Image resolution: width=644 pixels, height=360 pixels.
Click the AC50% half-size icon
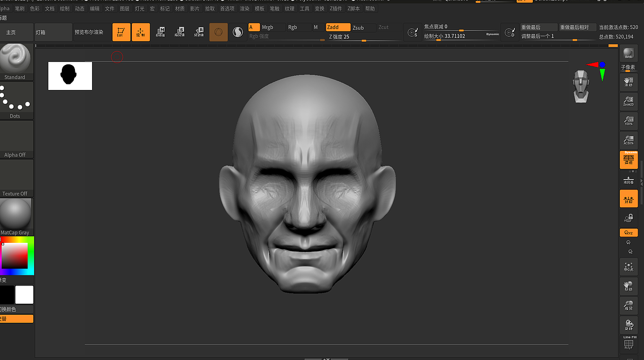[x=628, y=140]
